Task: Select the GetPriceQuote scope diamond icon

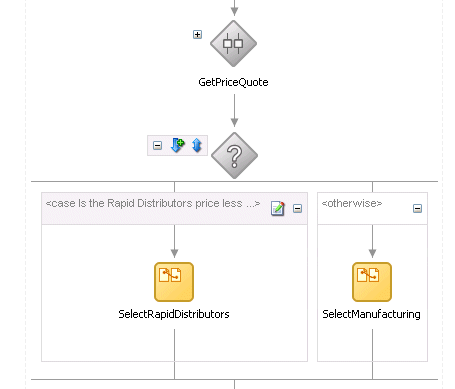Action: coord(233,44)
